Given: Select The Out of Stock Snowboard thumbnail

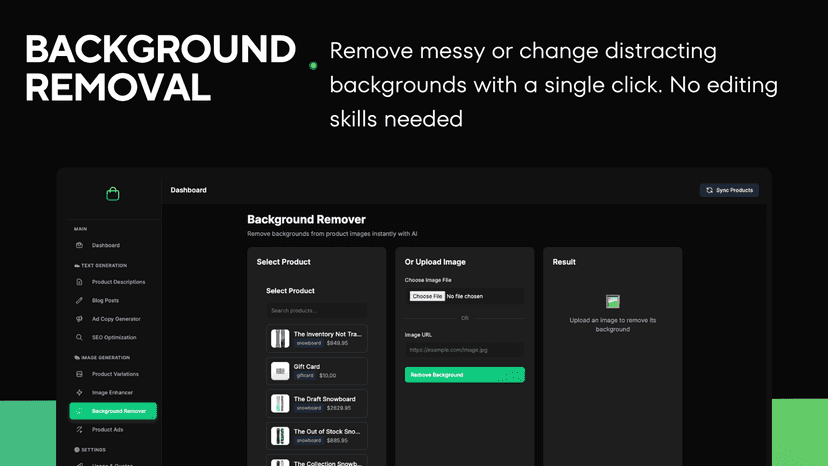Looking at the screenshot, I should pyautogui.click(x=280, y=436).
